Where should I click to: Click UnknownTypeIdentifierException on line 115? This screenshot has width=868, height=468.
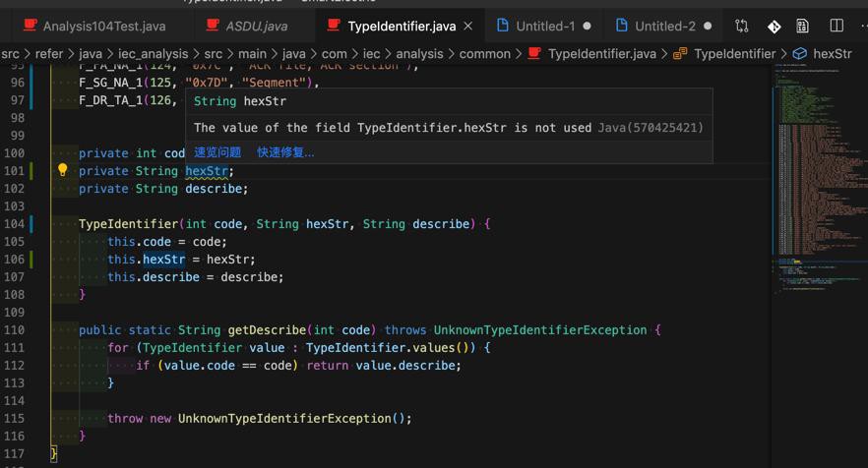pos(284,418)
